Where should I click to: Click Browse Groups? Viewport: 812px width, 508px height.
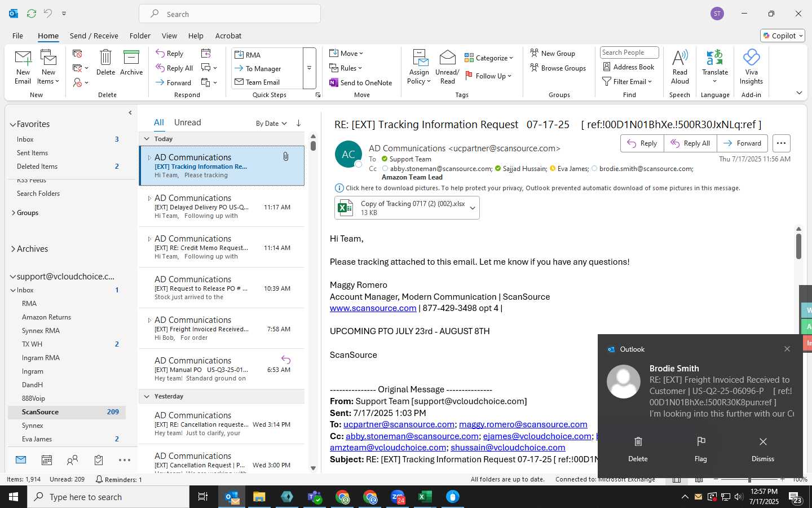[x=558, y=68]
